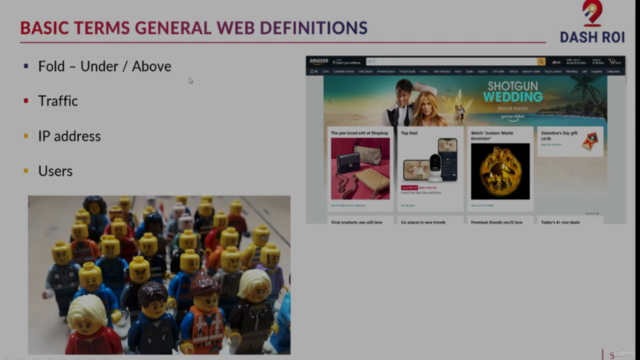Click See all deals link under Top Deal
The height and width of the screenshot is (360, 640).
[408, 206]
